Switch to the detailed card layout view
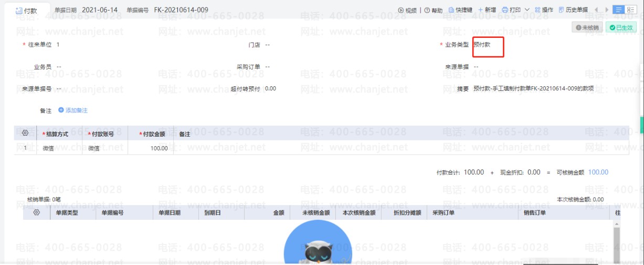This screenshot has height=265, width=644. [630, 10]
